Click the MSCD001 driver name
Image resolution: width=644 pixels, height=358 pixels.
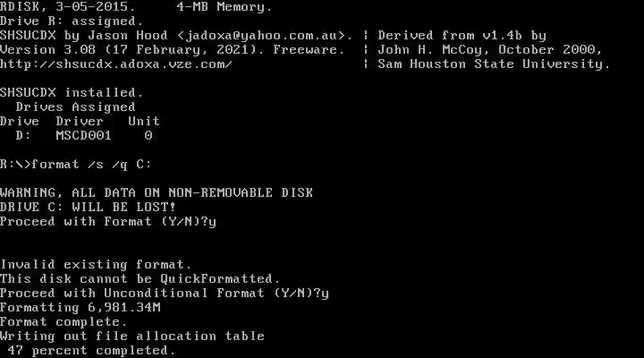point(84,136)
